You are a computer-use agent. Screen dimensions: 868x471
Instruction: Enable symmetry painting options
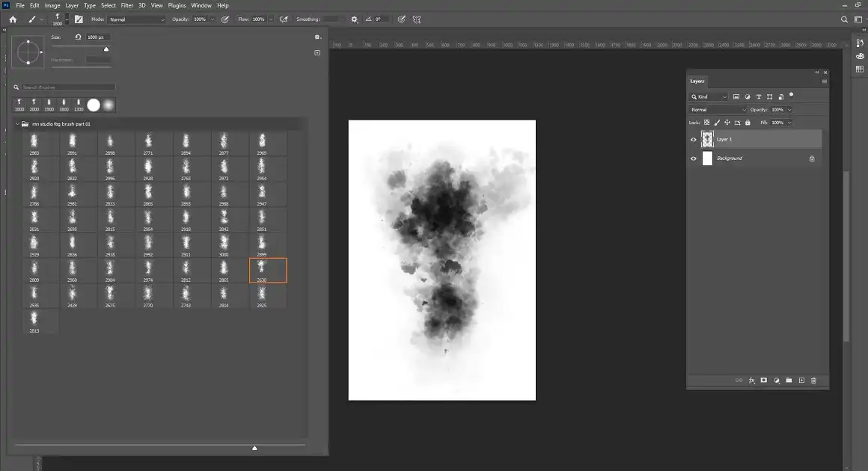(x=417, y=19)
